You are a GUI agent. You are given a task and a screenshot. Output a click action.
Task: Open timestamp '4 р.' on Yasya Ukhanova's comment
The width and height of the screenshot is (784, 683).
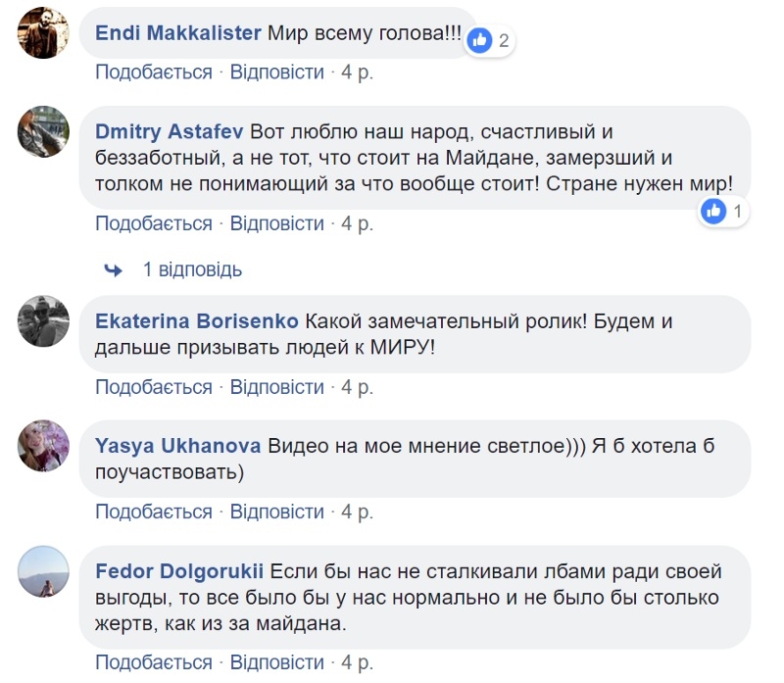[357, 512]
